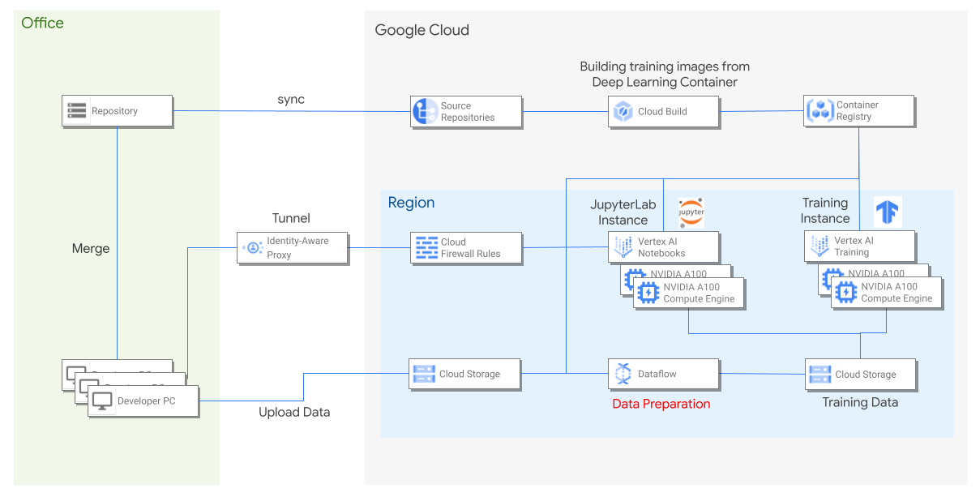Select the Identity-Aware Proxy icon

[x=251, y=248]
